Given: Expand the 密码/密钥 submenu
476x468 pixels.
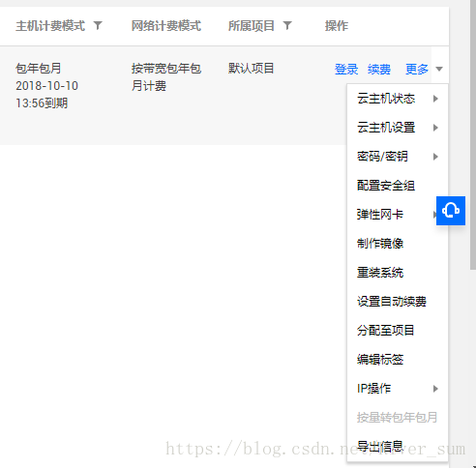Looking at the screenshot, I should 398,157.
